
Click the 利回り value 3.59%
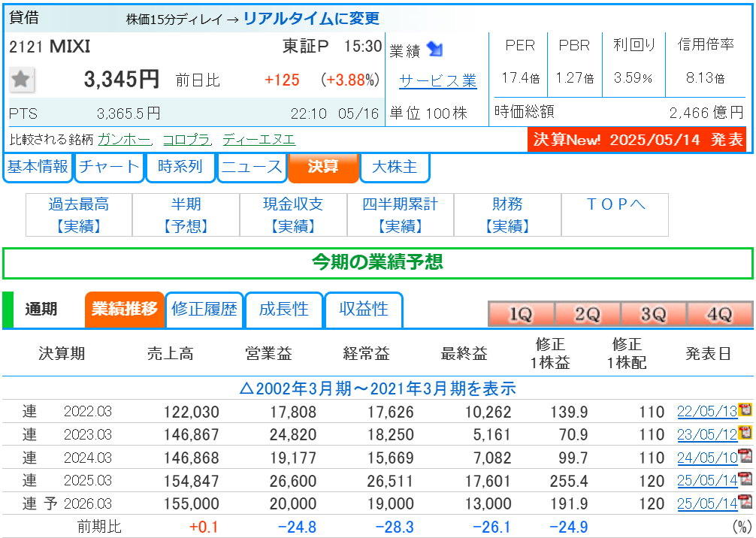click(x=633, y=77)
